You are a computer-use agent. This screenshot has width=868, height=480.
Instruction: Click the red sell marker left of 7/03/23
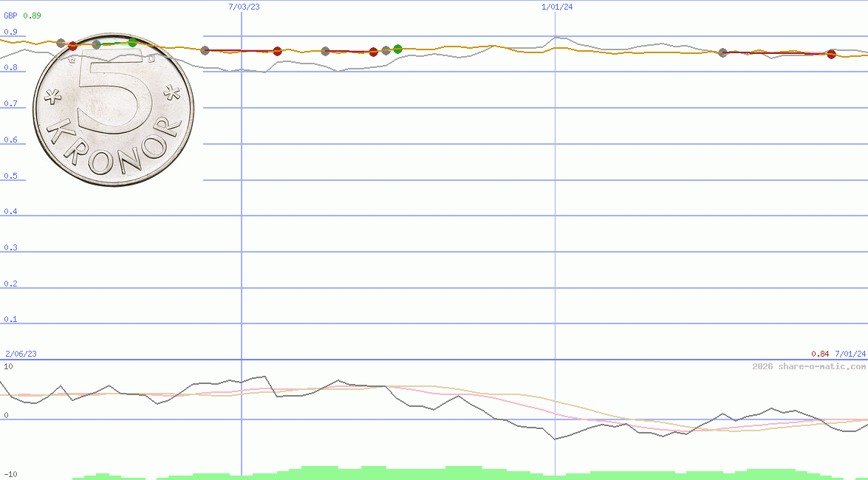[72, 44]
